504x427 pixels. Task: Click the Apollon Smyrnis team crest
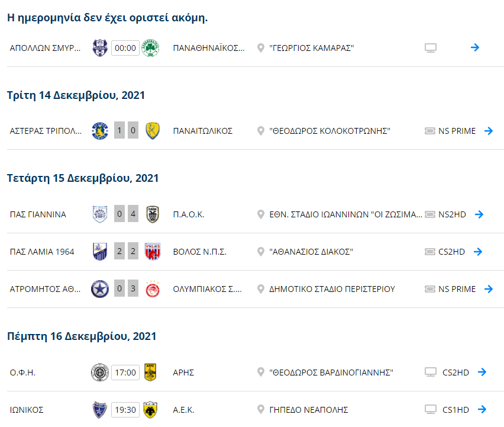click(x=100, y=47)
